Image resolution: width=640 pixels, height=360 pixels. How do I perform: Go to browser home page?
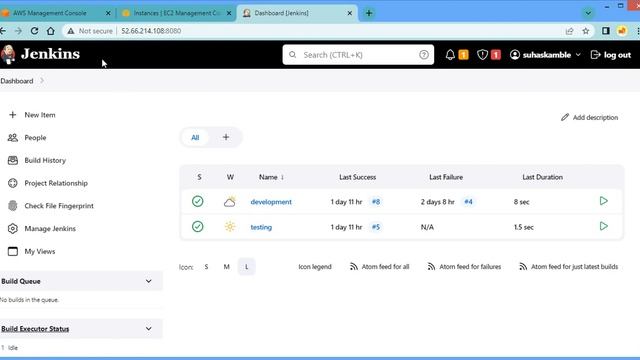tap(51, 31)
